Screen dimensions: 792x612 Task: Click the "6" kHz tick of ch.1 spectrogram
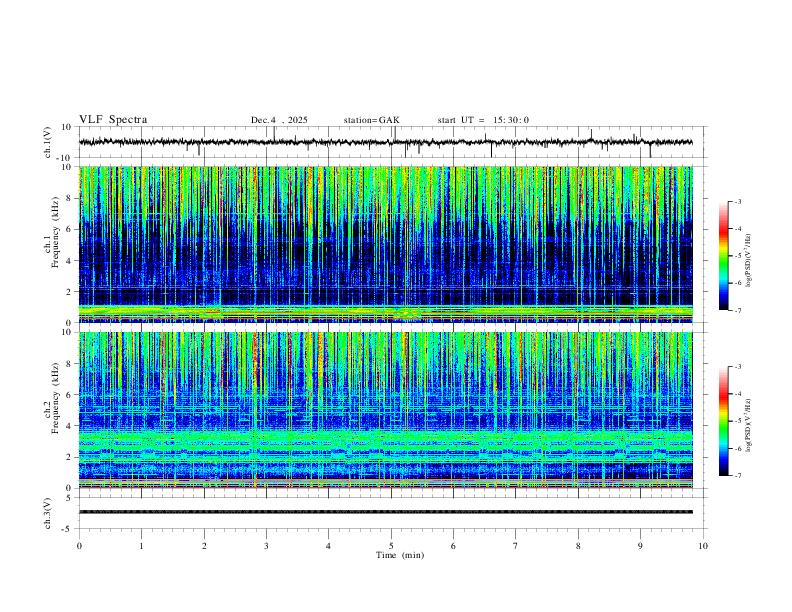(x=69, y=229)
